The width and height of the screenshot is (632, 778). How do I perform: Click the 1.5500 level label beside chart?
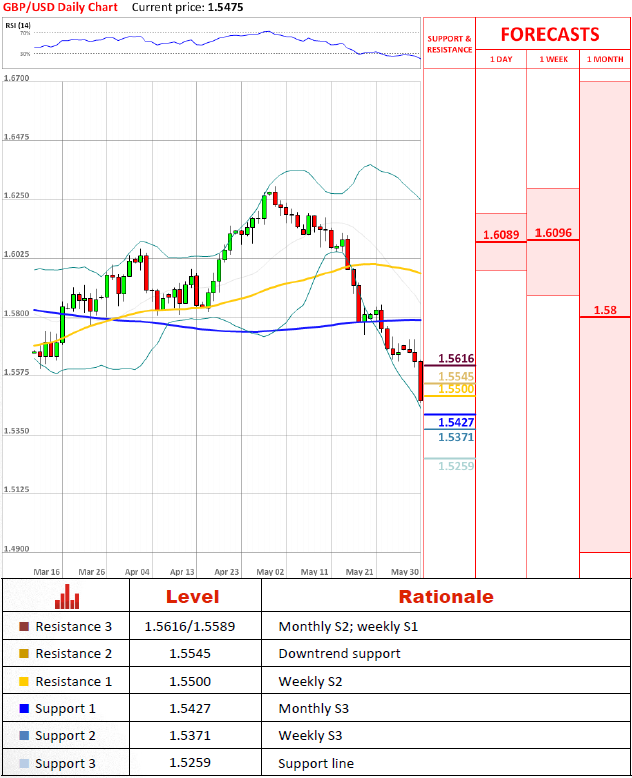click(456, 389)
